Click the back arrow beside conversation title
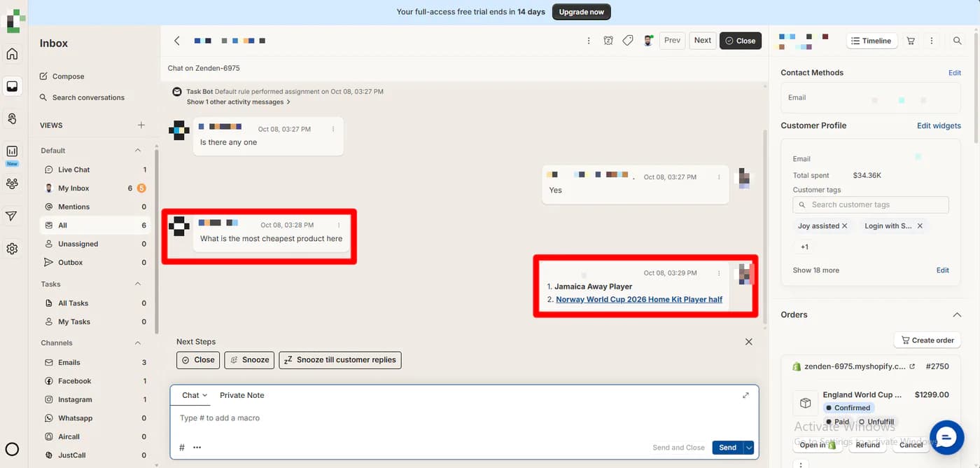 pyautogui.click(x=177, y=41)
